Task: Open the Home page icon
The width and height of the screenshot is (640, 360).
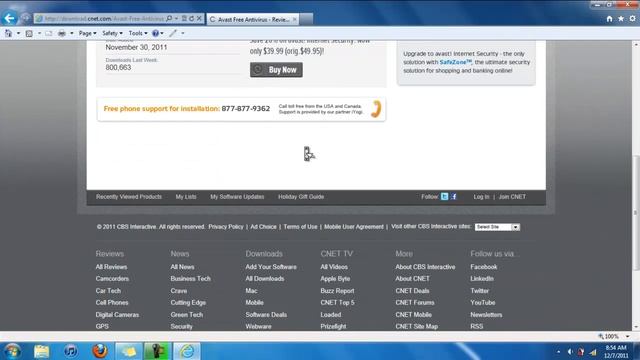Action: pyautogui.click(x=609, y=18)
